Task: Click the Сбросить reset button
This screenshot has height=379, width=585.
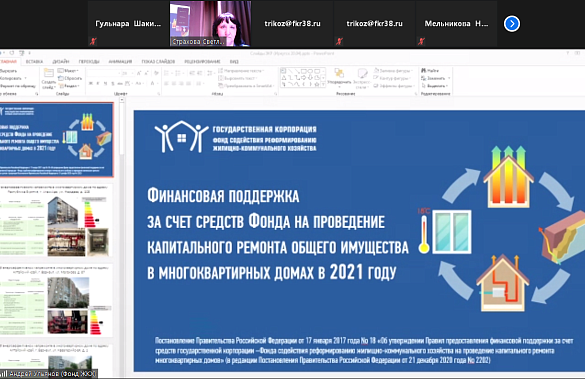Action: pos(70,78)
